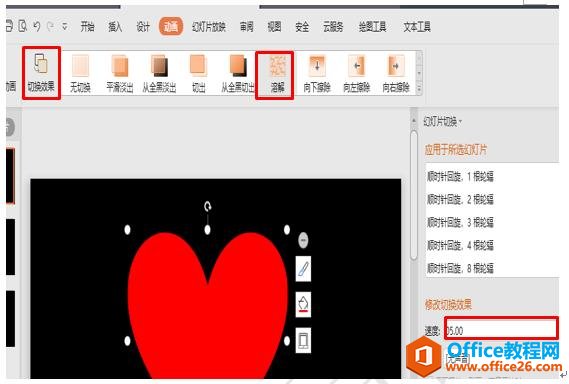Open the 审阅 tab
This screenshot has width=569, height=384.
(x=247, y=26)
